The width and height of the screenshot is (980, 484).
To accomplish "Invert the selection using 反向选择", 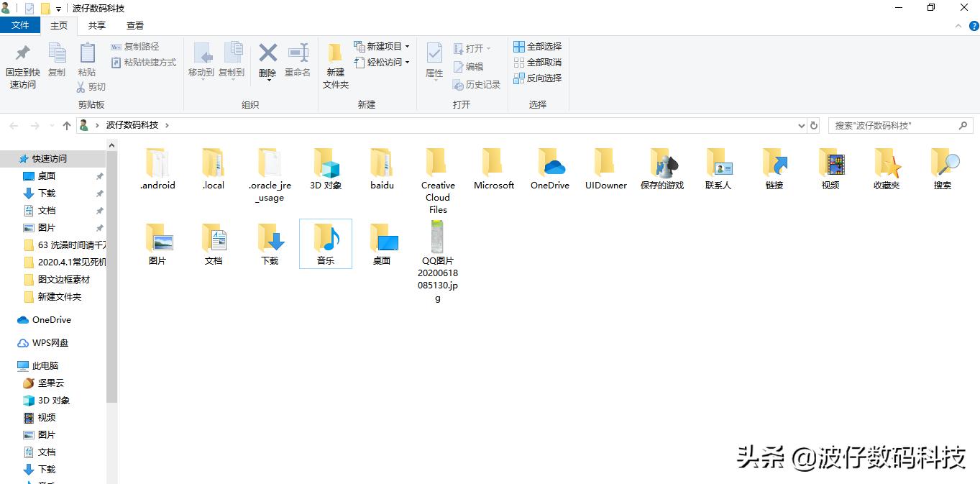I will pos(538,78).
